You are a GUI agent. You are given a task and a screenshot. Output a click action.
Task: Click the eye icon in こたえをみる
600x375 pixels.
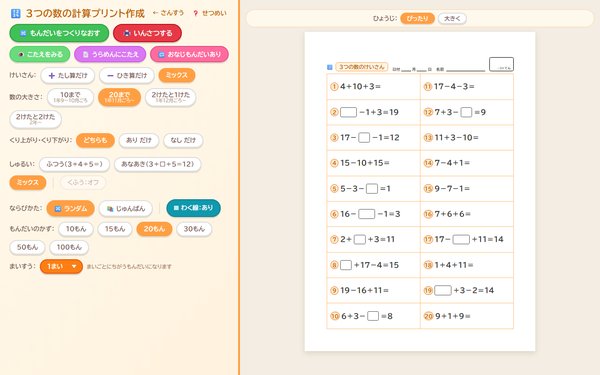tap(21, 55)
